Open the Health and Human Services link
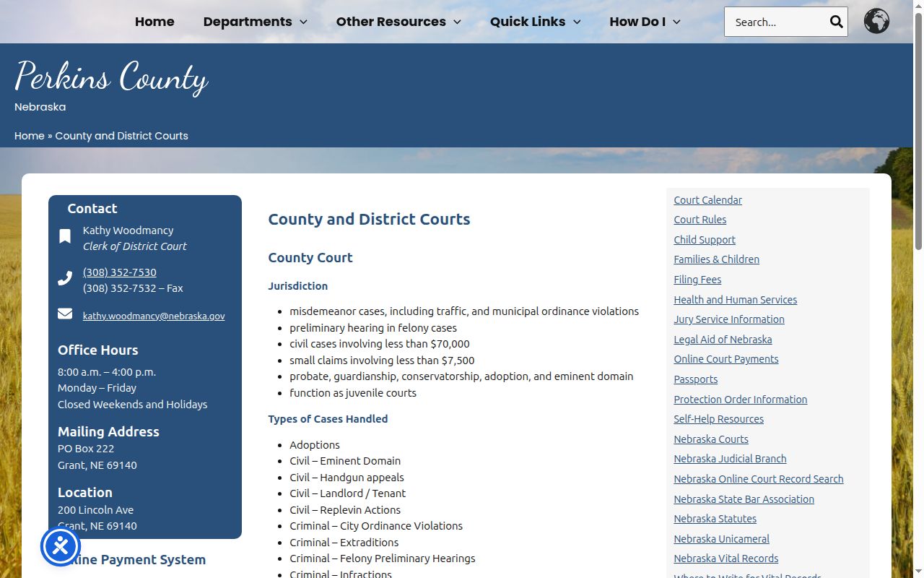Viewport: 924px width, 578px height. pyautogui.click(x=736, y=300)
